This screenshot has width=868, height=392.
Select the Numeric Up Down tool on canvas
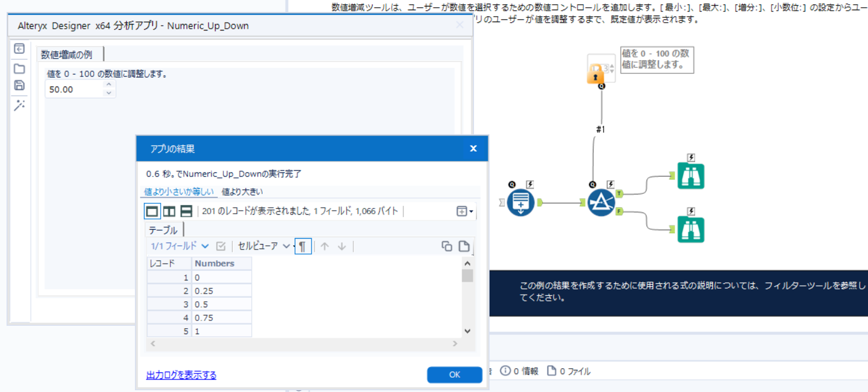pyautogui.click(x=601, y=69)
